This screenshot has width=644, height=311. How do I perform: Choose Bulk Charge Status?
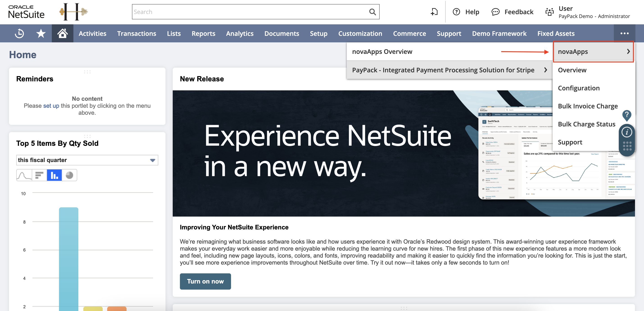click(587, 124)
